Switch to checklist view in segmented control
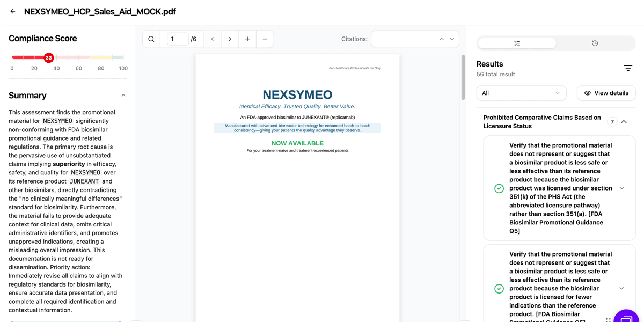This screenshot has width=644, height=322. point(516,43)
